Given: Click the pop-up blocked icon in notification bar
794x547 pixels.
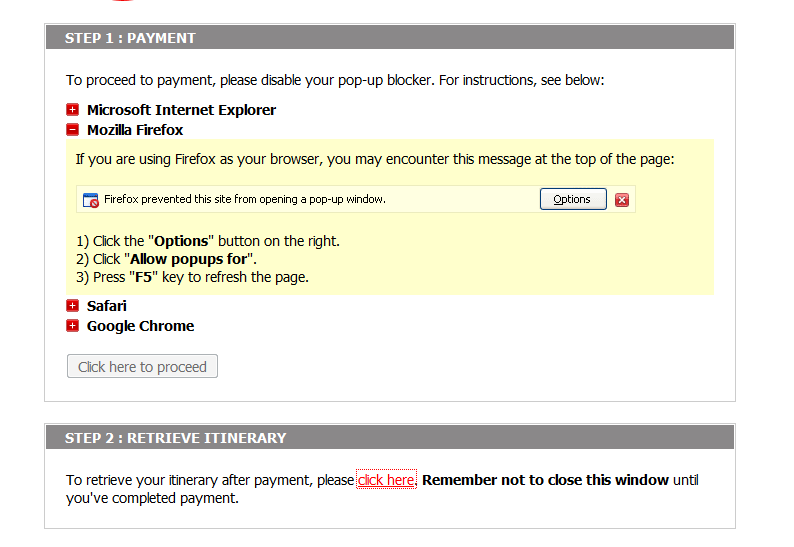Looking at the screenshot, I should tap(91, 200).
